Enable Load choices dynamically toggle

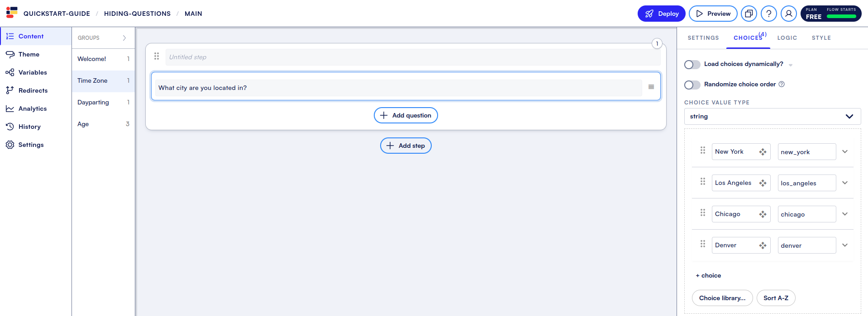tap(692, 65)
